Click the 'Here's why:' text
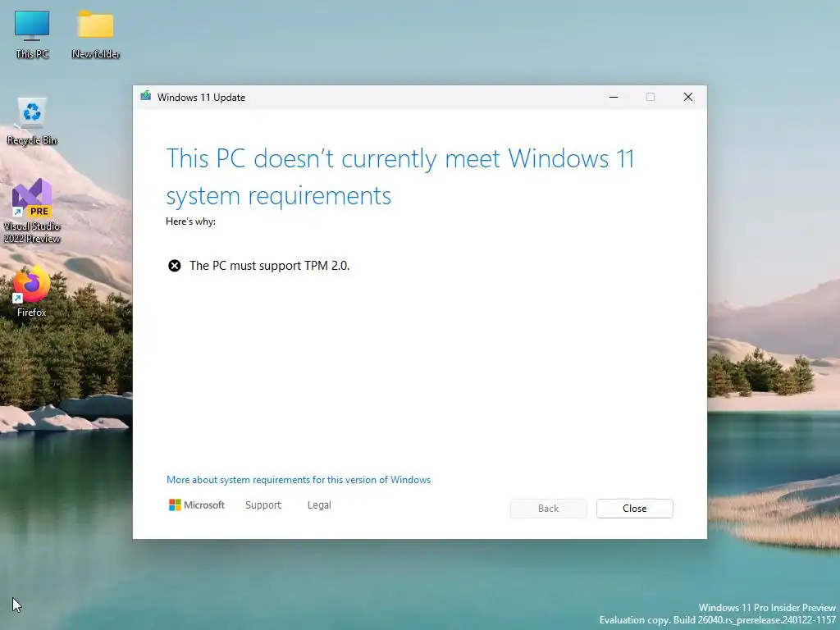840x630 pixels. [190, 221]
